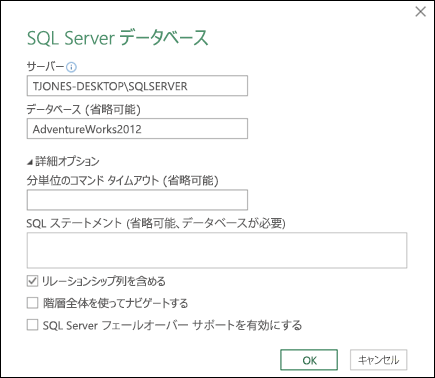Image resolution: width=435 pixels, height=378 pixels.
Task: Focus the データベース input field
Action: click(137, 129)
